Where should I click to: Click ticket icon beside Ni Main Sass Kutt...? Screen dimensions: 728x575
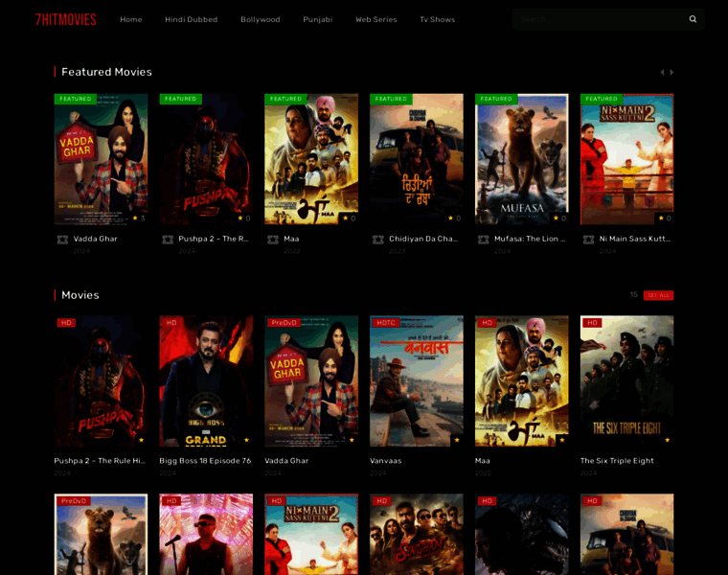point(588,240)
